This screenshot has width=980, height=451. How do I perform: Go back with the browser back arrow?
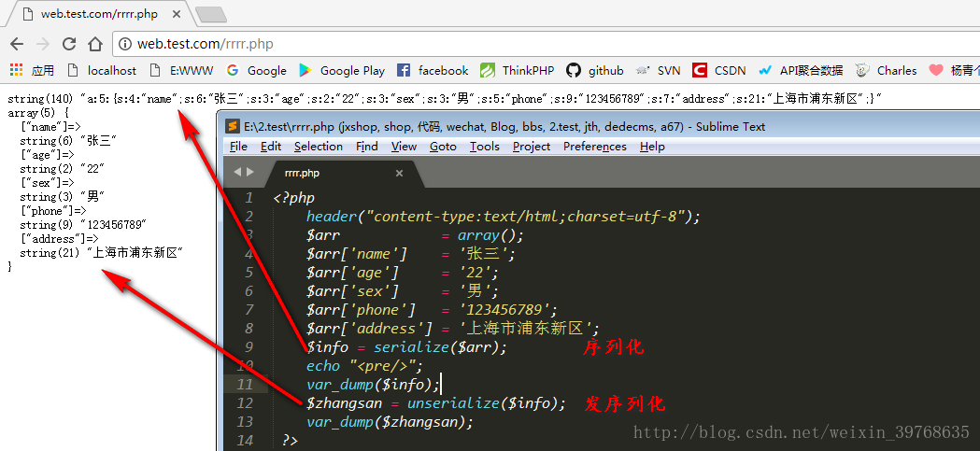17,44
